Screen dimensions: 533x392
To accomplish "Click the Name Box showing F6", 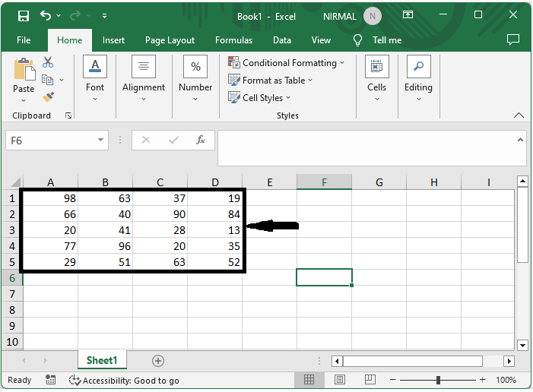I will 50,141.
